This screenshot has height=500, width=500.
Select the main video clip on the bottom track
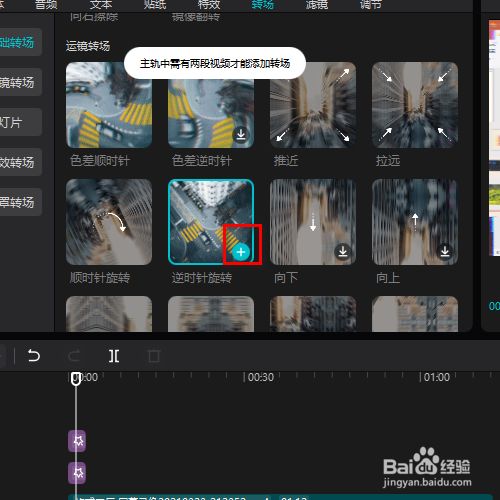coord(280,497)
